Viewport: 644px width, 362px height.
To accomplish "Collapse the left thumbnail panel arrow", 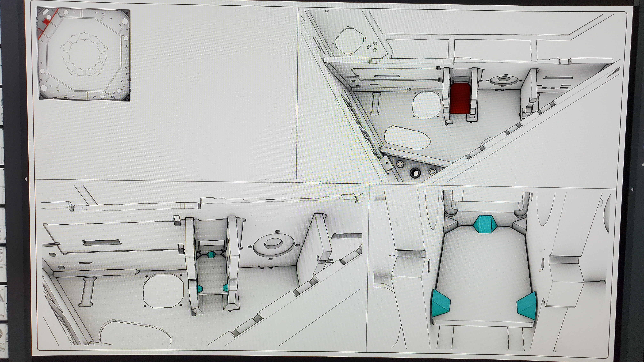I will click(26, 179).
